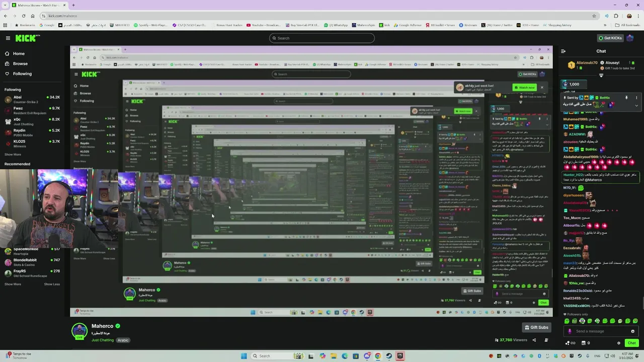Open Raydin channel in Following list
The height and width of the screenshot is (362, 644).
(x=32, y=132)
